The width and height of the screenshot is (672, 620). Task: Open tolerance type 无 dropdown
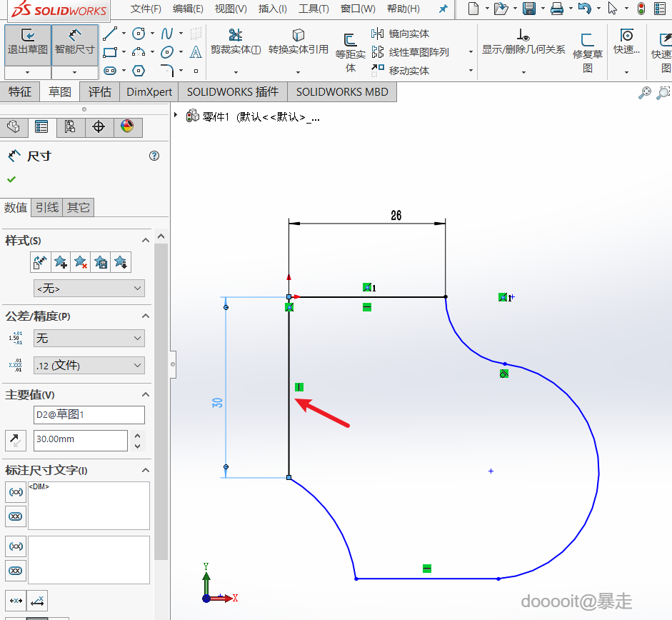pos(89,338)
